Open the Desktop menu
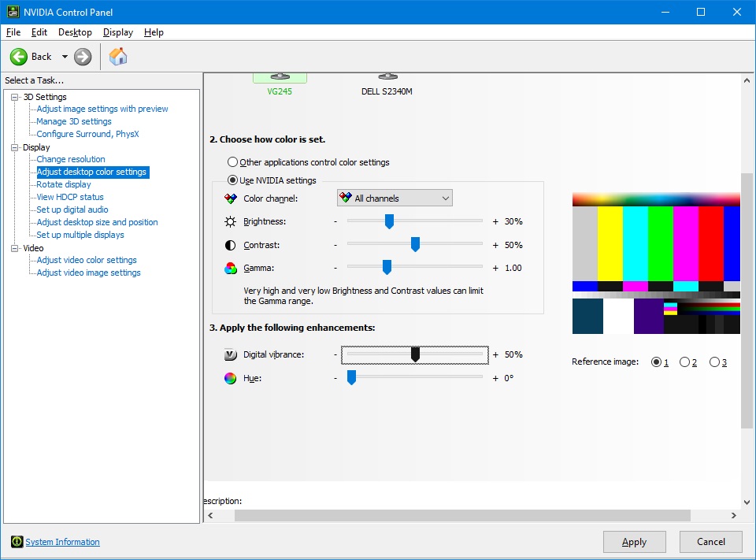 point(75,32)
